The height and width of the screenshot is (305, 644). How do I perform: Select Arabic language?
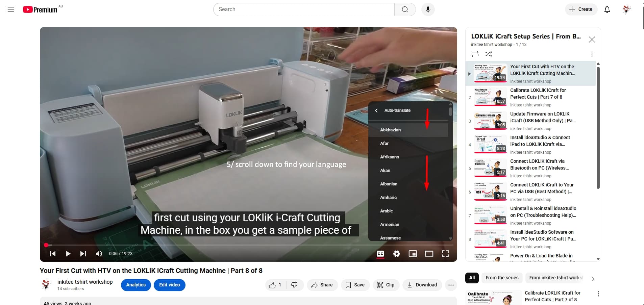tap(408, 211)
